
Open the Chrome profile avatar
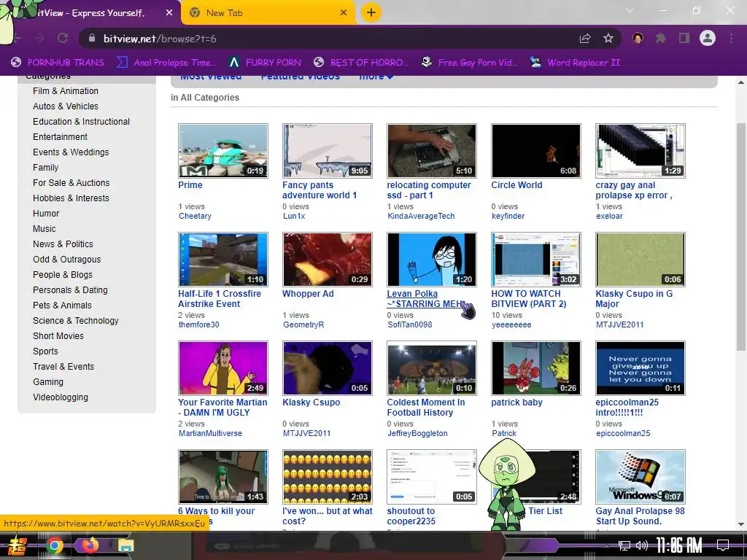click(x=708, y=38)
